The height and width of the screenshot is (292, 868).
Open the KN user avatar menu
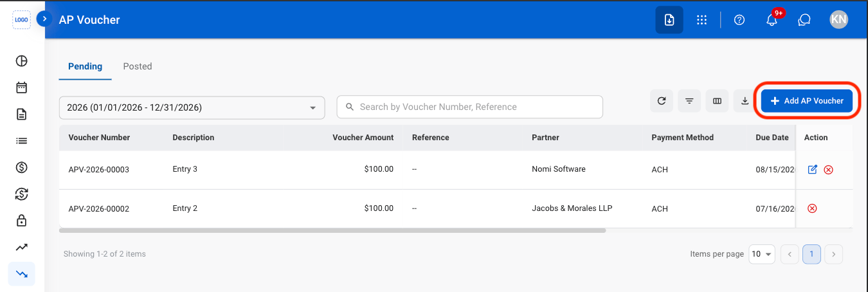[x=838, y=20]
